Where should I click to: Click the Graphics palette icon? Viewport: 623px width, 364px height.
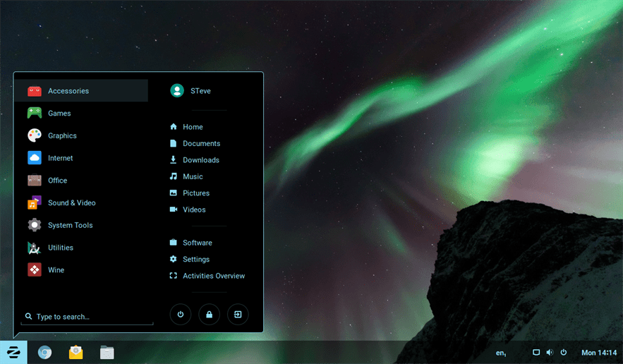35,135
